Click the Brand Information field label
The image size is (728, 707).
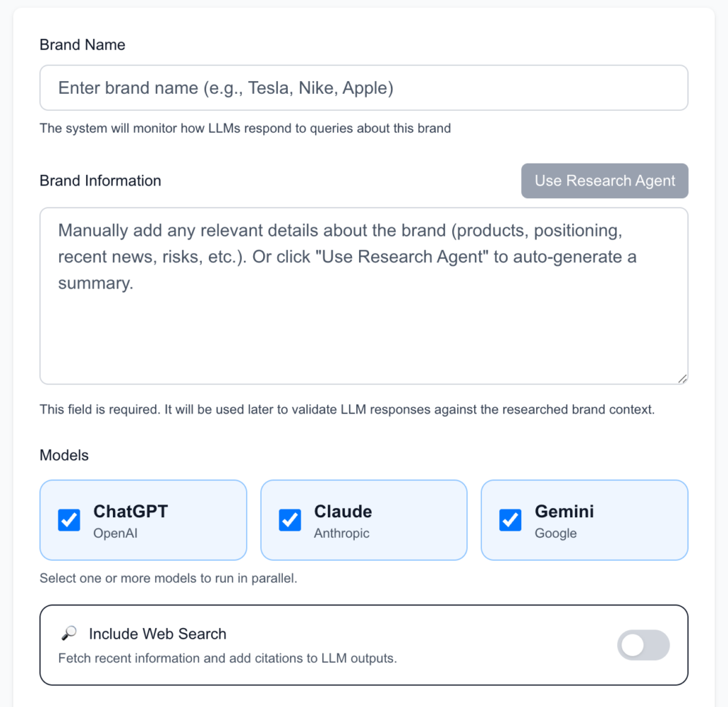pyautogui.click(x=100, y=180)
